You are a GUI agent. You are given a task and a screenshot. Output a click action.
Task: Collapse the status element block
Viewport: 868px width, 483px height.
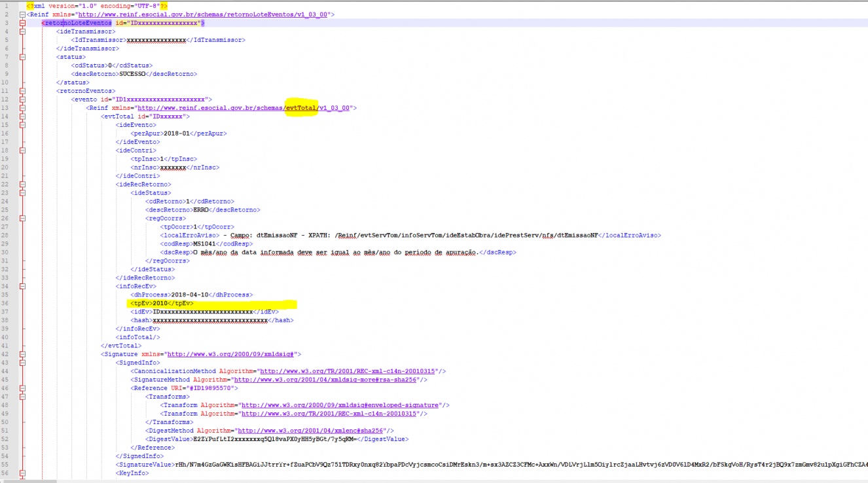click(23, 56)
